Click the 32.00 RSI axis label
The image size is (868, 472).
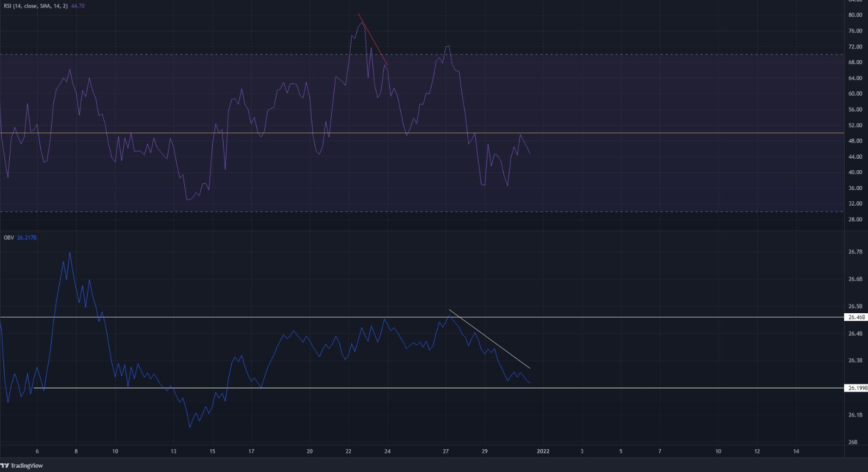pos(855,204)
